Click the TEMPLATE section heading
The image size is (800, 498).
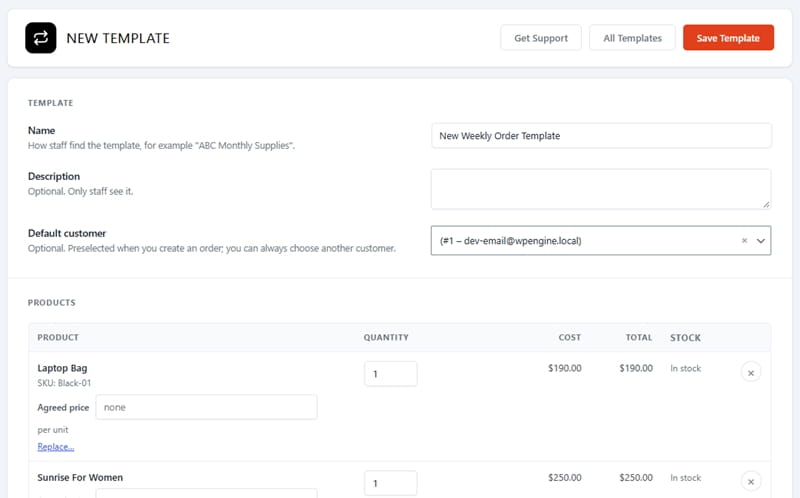(x=51, y=103)
